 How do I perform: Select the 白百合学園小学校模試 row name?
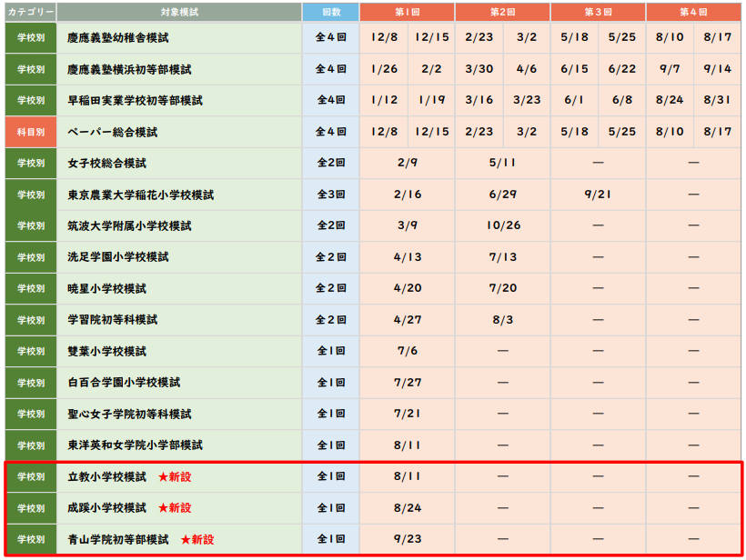click(124, 383)
